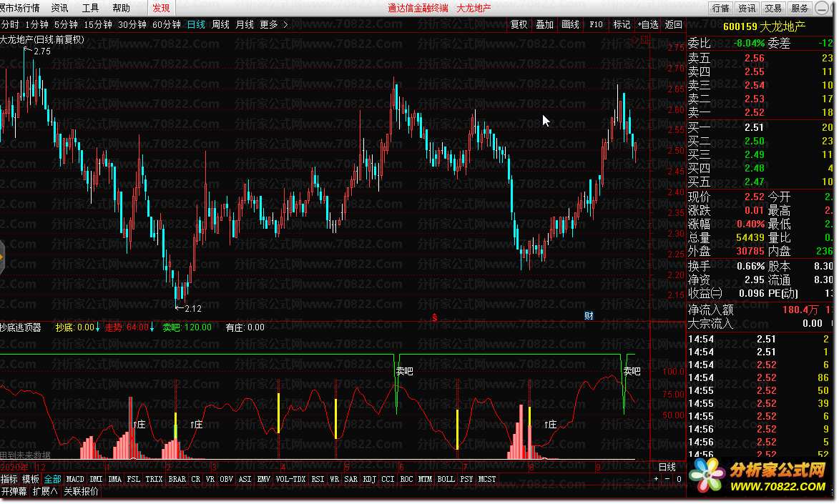Open the F10 company info
Screen dimensions: 839x504
[x=596, y=24]
